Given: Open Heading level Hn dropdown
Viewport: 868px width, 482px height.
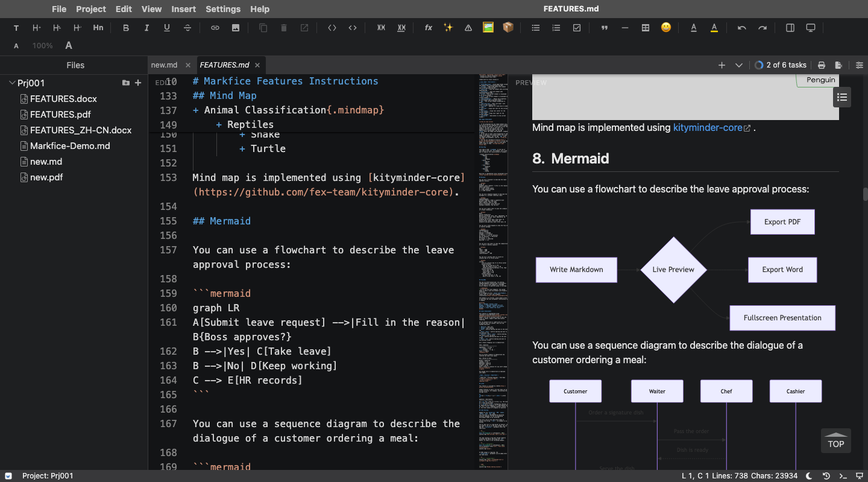Looking at the screenshot, I should click(x=98, y=28).
